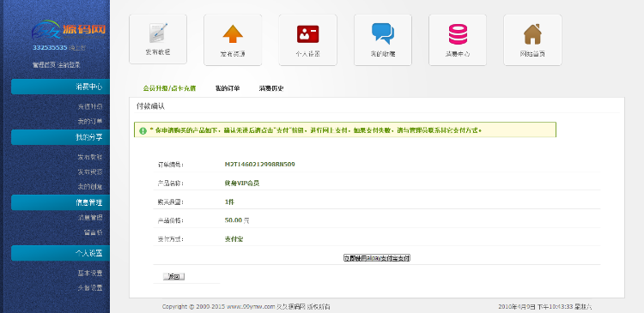Viewport: 644px width, 313px height.
Task: Open the 消费中心 pink database tile
Action: [x=458, y=39]
